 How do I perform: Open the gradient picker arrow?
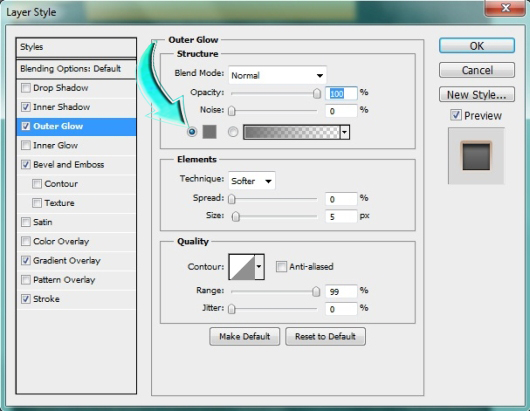[344, 132]
